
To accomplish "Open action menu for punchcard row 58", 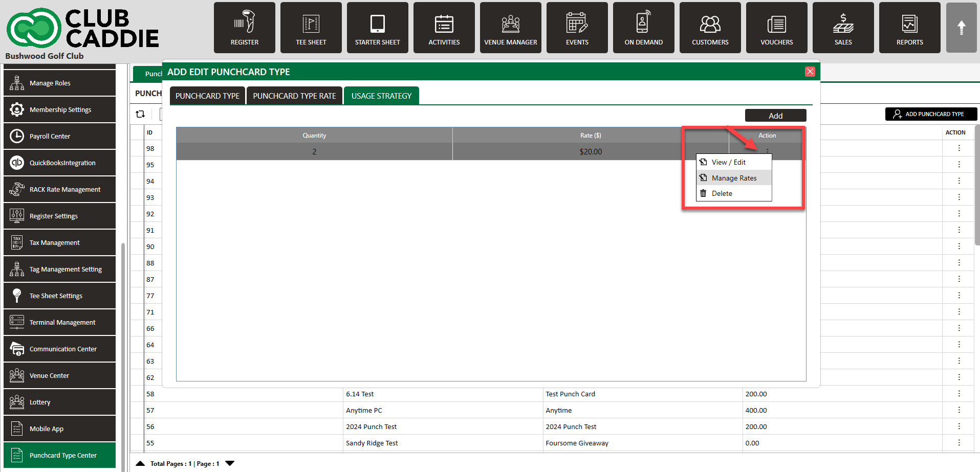I will 959,394.
